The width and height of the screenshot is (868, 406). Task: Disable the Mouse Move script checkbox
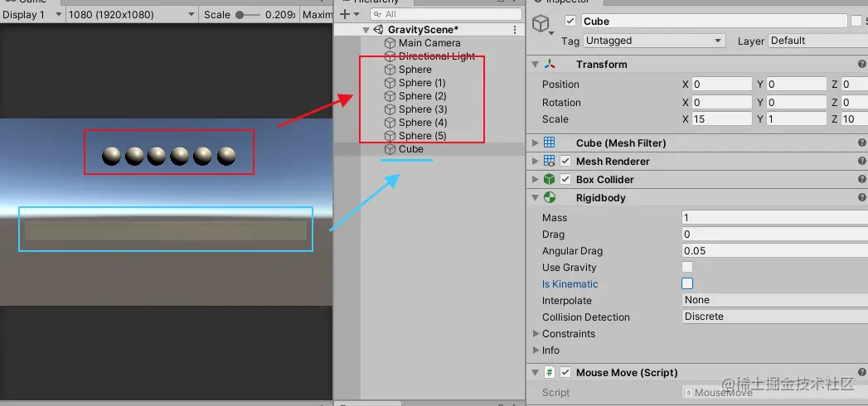(565, 372)
